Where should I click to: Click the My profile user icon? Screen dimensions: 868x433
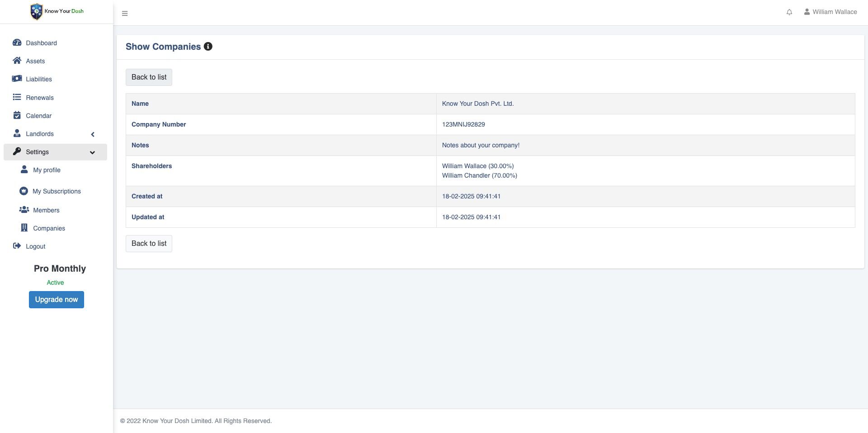coord(24,169)
